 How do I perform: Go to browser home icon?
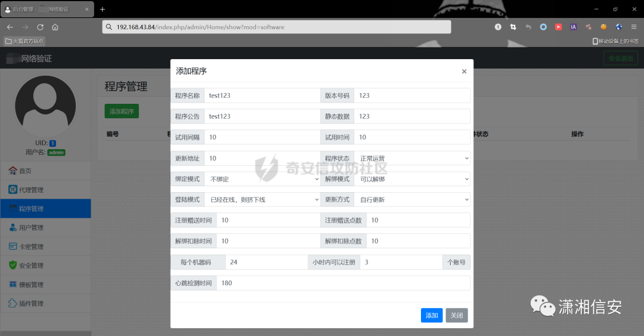(x=55, y=27)
